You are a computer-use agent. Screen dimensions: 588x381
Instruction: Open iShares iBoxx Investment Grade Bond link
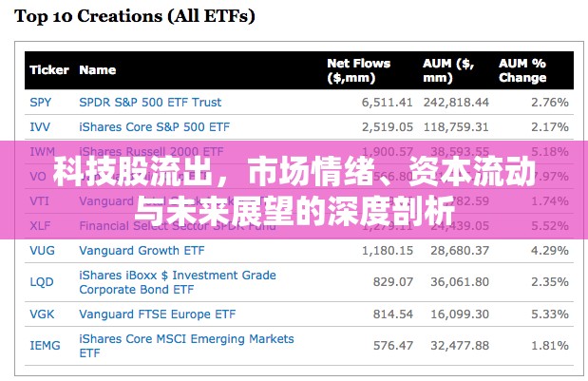(x=178, y=282)
